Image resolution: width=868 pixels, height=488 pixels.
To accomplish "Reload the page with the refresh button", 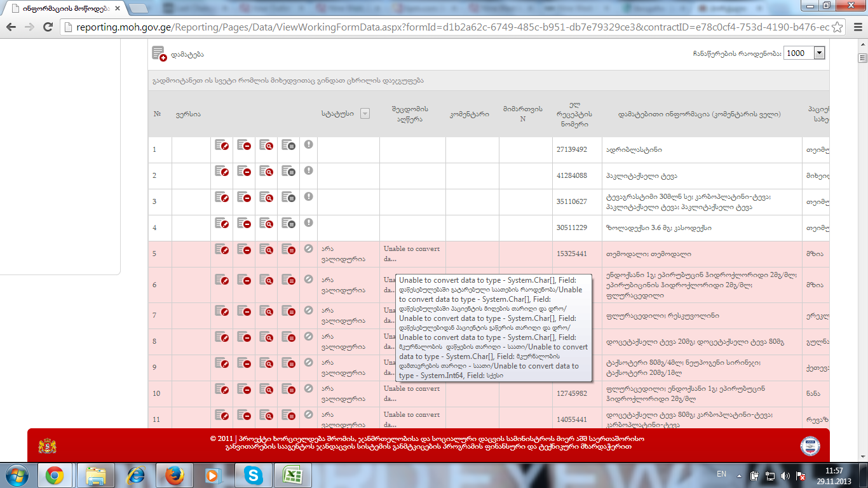I will (48, 27).
